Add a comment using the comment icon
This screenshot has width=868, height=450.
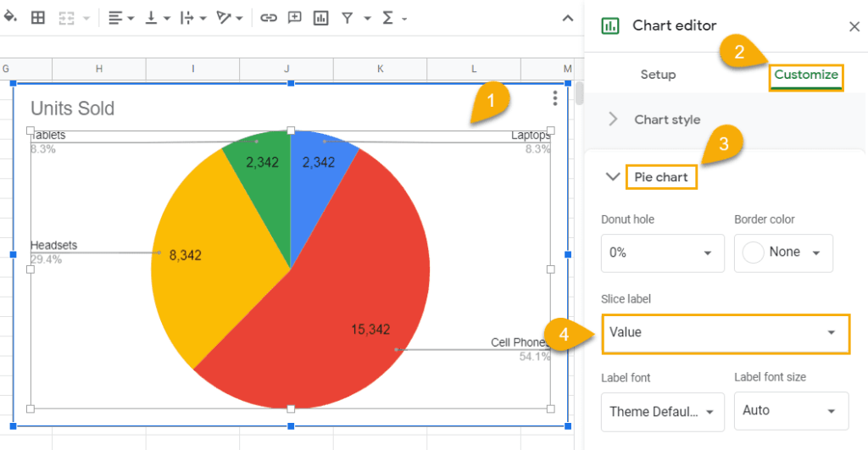click(x=294, y=19)
